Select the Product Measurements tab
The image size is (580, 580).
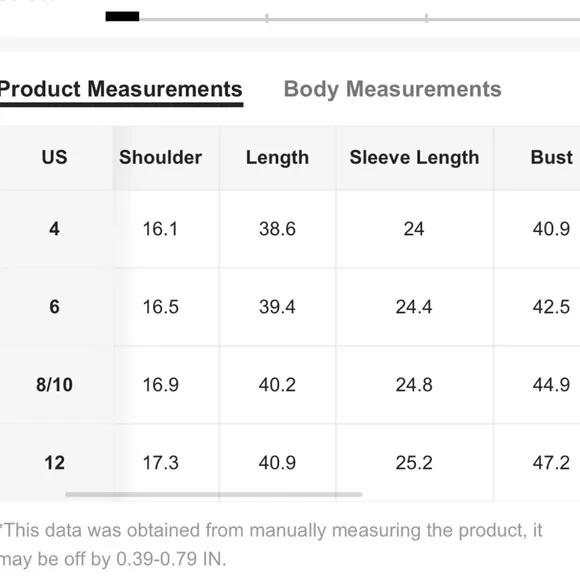coord(121,90)
